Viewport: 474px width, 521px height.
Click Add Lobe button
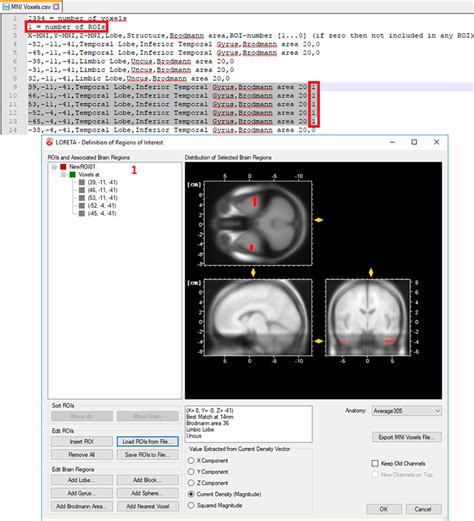82,480
